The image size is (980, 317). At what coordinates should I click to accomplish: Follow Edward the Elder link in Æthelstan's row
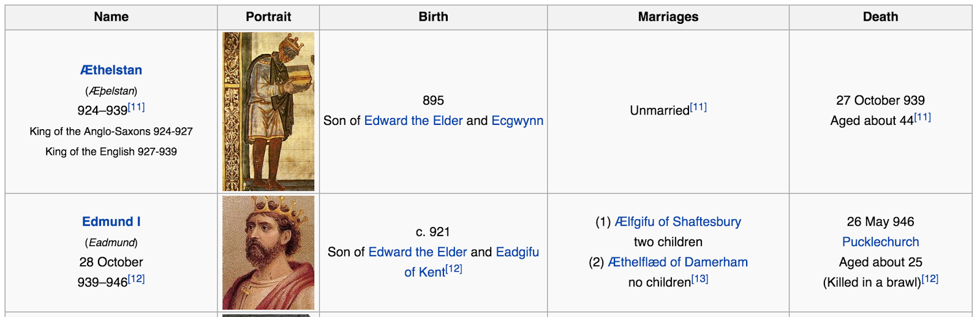click(x=413, y=121)
